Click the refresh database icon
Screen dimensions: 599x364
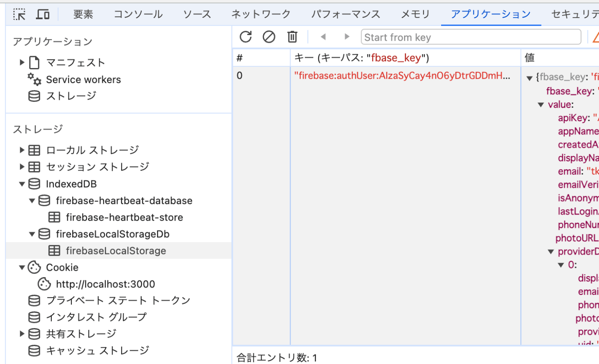246,37
